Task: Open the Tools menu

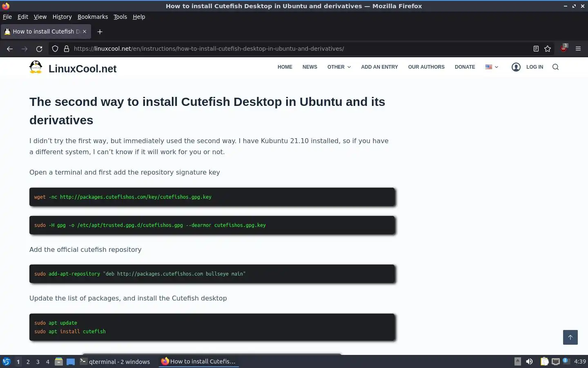Action: pyautogui.click(x=120, y=17)
